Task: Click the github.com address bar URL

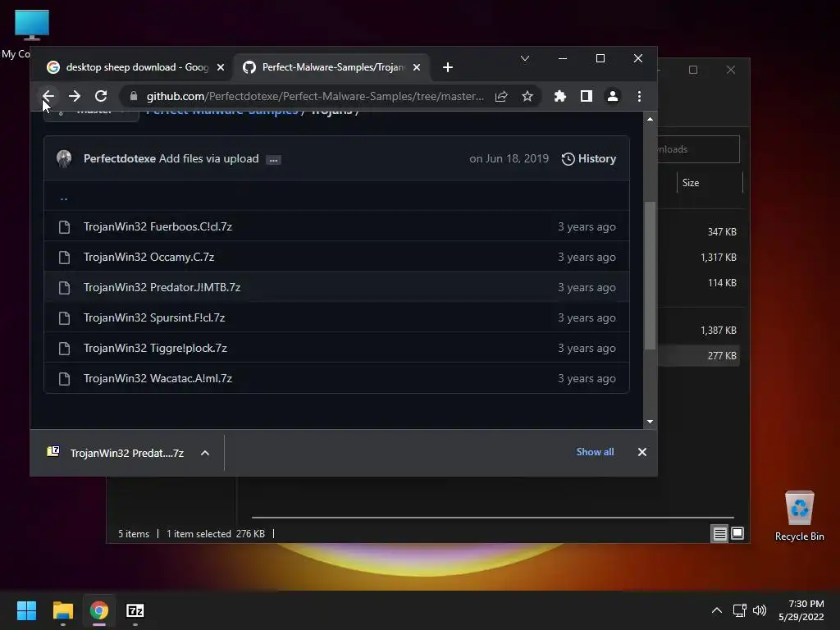Action: pyautogui.click(x=315, y=97)
